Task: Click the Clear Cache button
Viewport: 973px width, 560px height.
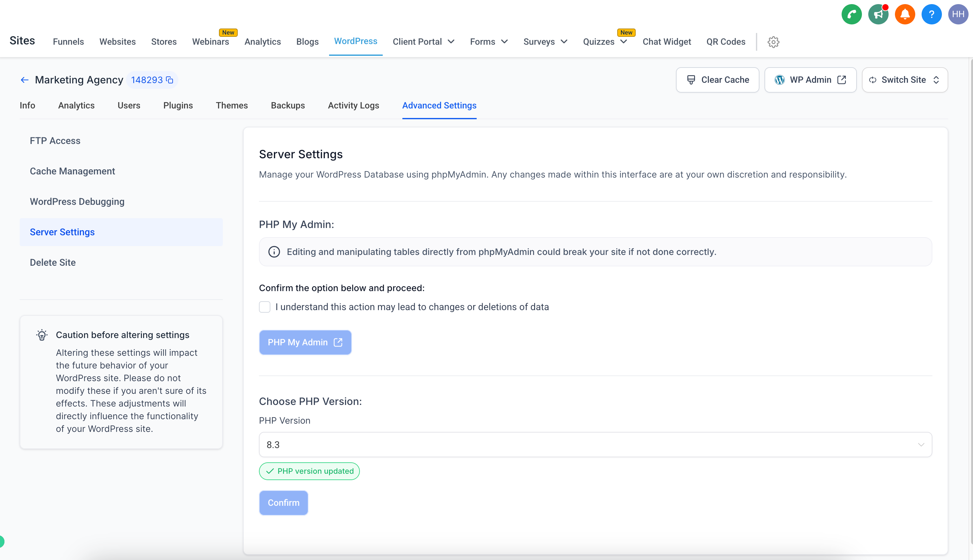Action: 718,80
